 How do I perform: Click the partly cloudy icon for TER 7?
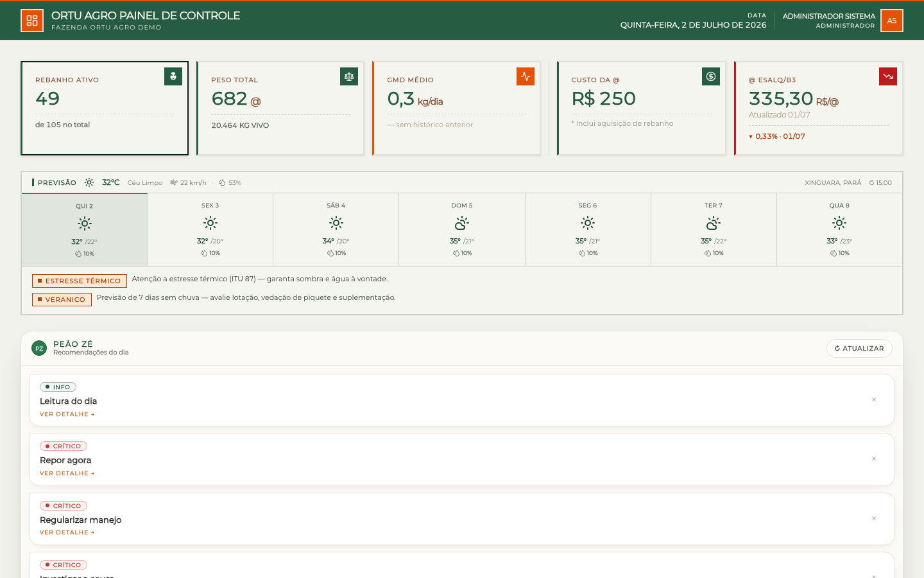[714, 223]
